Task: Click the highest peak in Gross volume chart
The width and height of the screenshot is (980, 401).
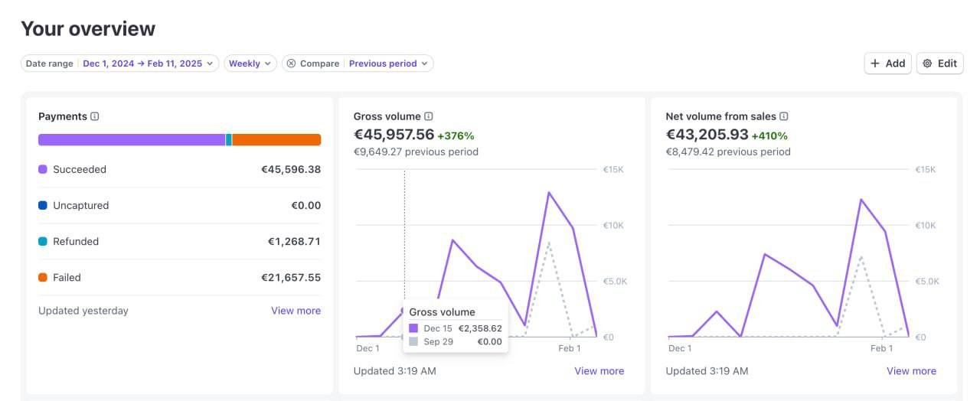Action: tap(548, 192)
